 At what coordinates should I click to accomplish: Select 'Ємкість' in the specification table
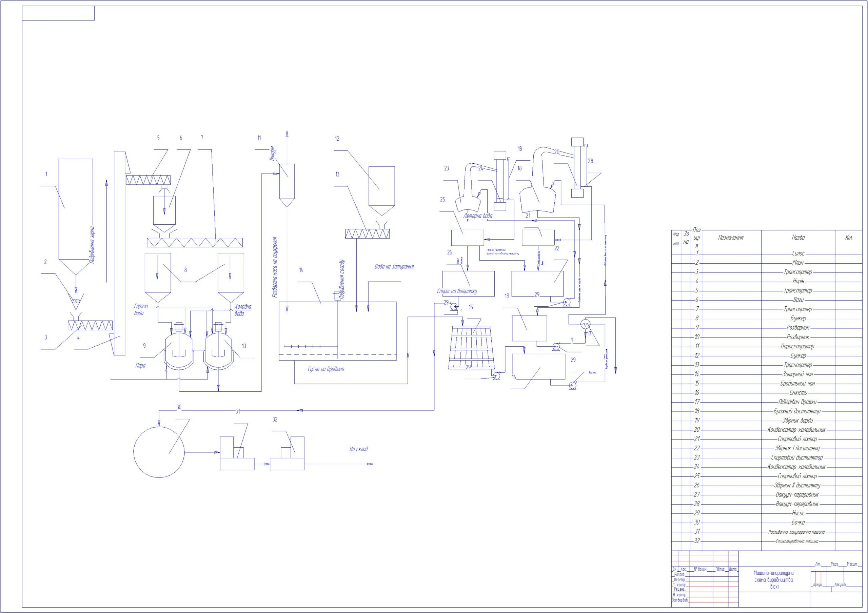click(798, 393)
